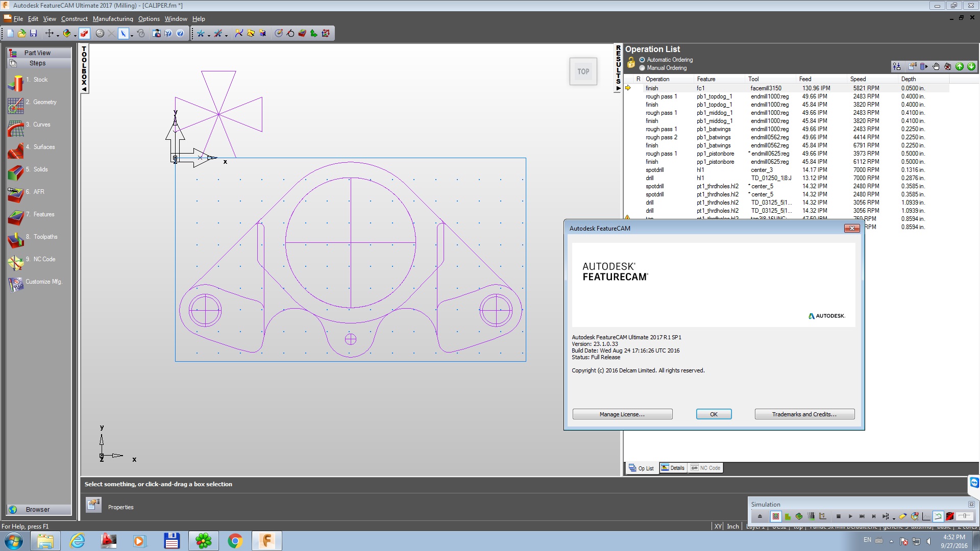Open the File menu

18,19
